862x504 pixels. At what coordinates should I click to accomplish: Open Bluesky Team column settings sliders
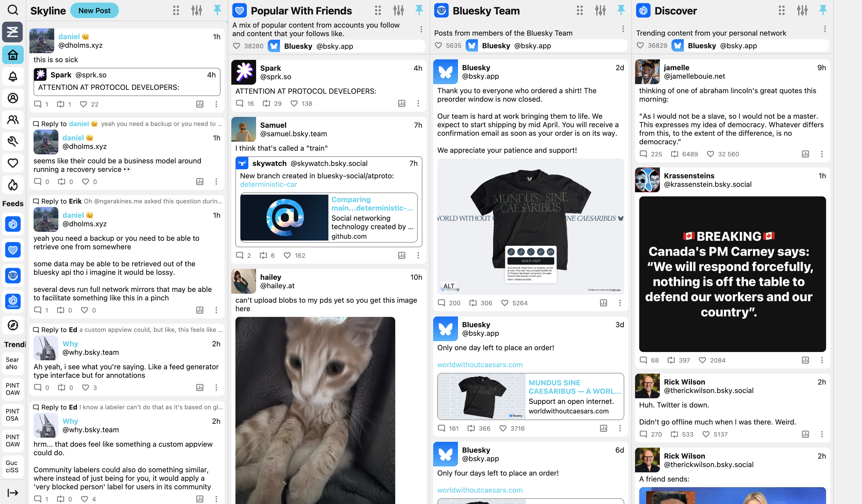click(x=600, y=11)
